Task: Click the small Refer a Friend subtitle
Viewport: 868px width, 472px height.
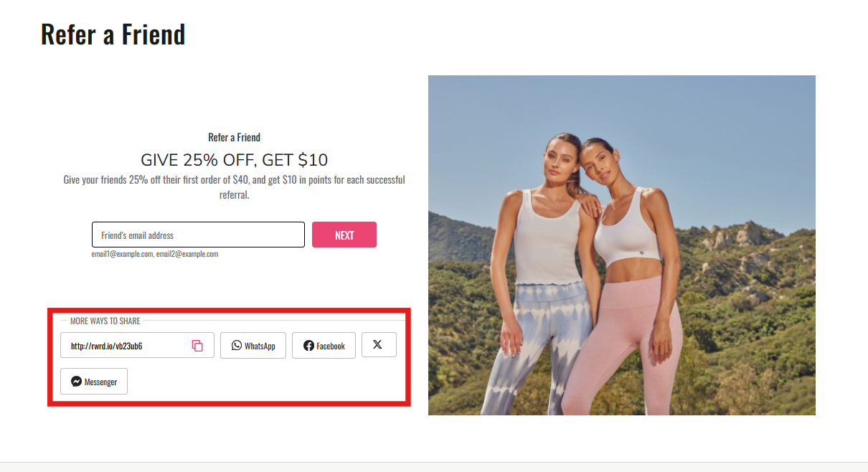Action: point(234,137)
